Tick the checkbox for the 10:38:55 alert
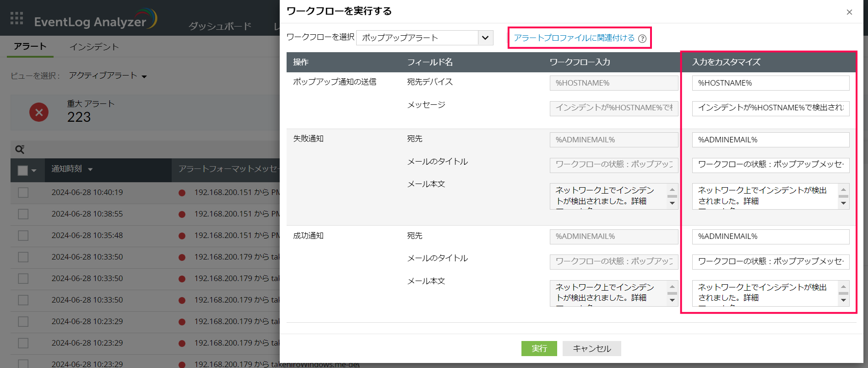This screenshot has width=868, height=368. click(23, 214)
